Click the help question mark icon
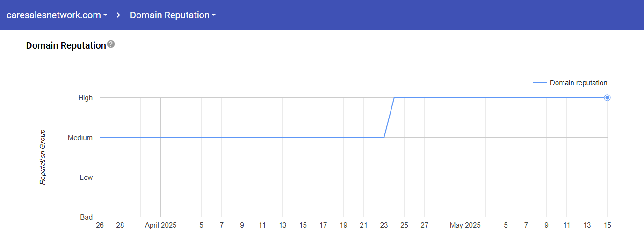Screen dimensions: 644x251 pos(111,44)
